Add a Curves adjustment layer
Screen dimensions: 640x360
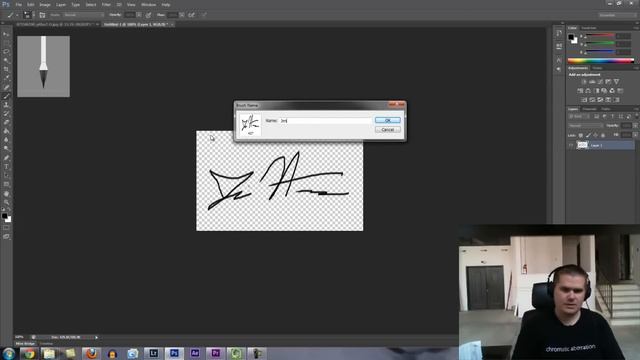click(600, 82)
